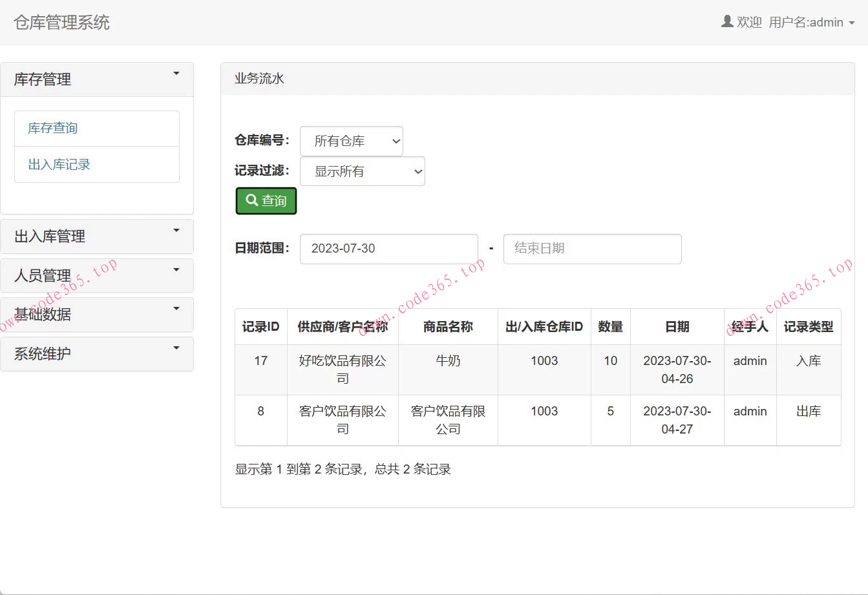Click the 记录ID column header

coord(260,327)
